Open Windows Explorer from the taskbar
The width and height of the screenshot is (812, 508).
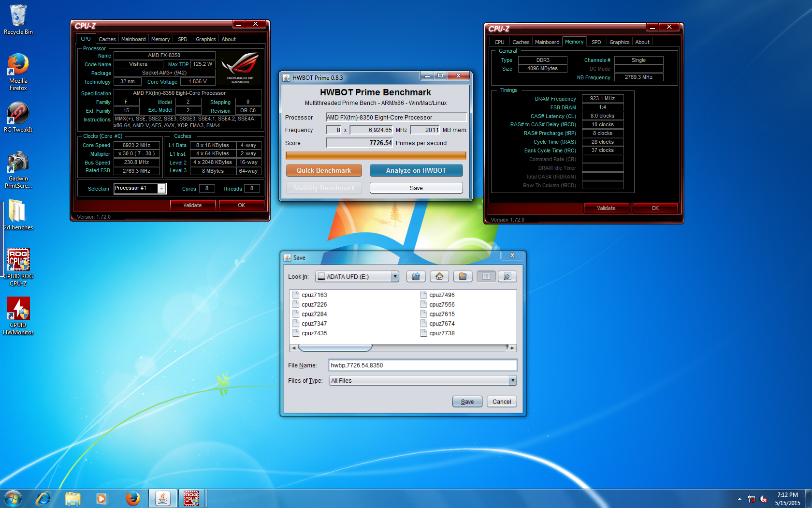(x=72, y=498)
